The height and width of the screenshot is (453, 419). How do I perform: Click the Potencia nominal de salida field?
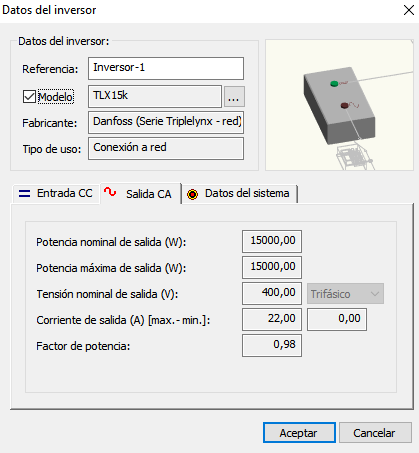coord(272,241)
